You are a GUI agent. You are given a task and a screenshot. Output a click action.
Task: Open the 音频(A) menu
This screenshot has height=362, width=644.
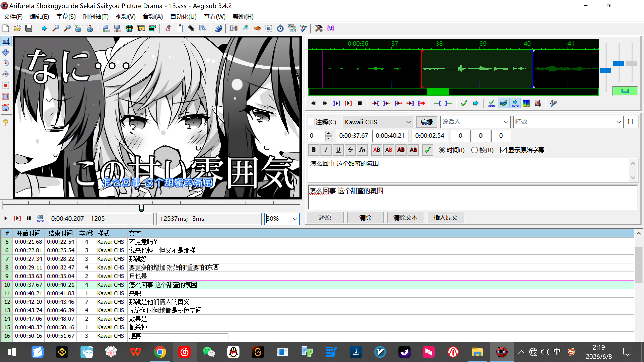(x=153, y=16)
